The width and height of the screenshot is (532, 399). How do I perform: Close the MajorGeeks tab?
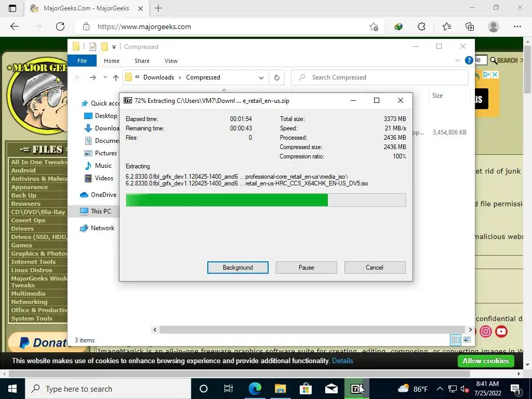pos(140,8)
